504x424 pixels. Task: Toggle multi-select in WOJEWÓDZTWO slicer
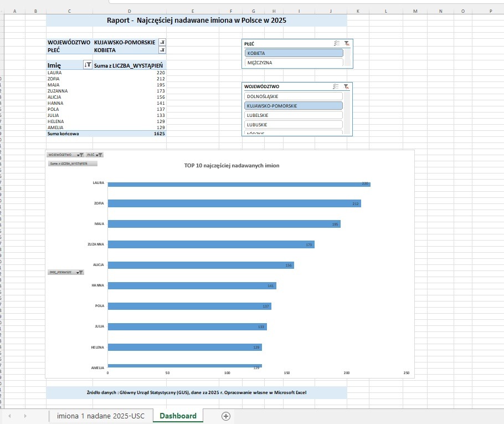(x=336, y=86)
